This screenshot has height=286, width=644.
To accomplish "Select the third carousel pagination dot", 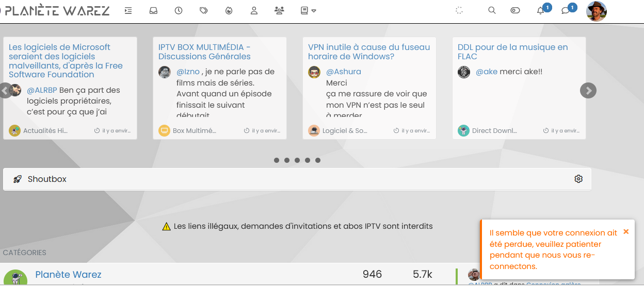I will tap(297, 160).
